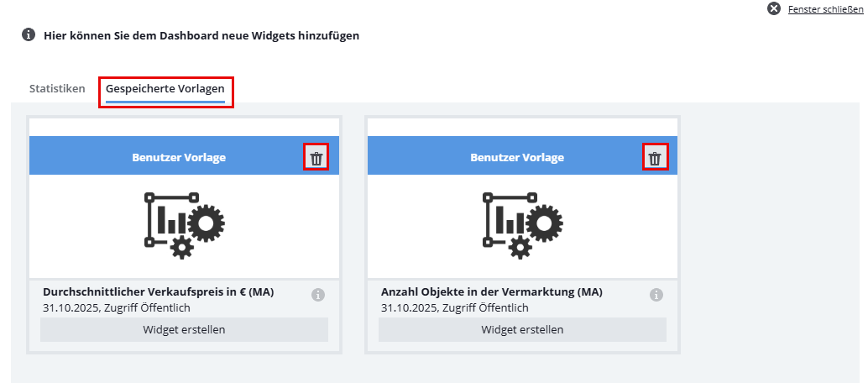Click Benutzer Vorlage header of the Verkaufspreis card
868x383 pixels.
click(179, 157)
